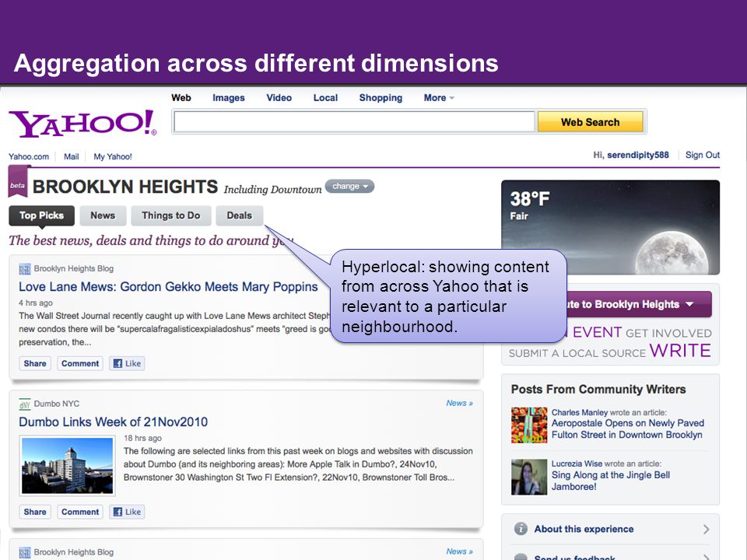The image size is (747, 560).
Task: Select the Web search tab
Action: (181, 98)
